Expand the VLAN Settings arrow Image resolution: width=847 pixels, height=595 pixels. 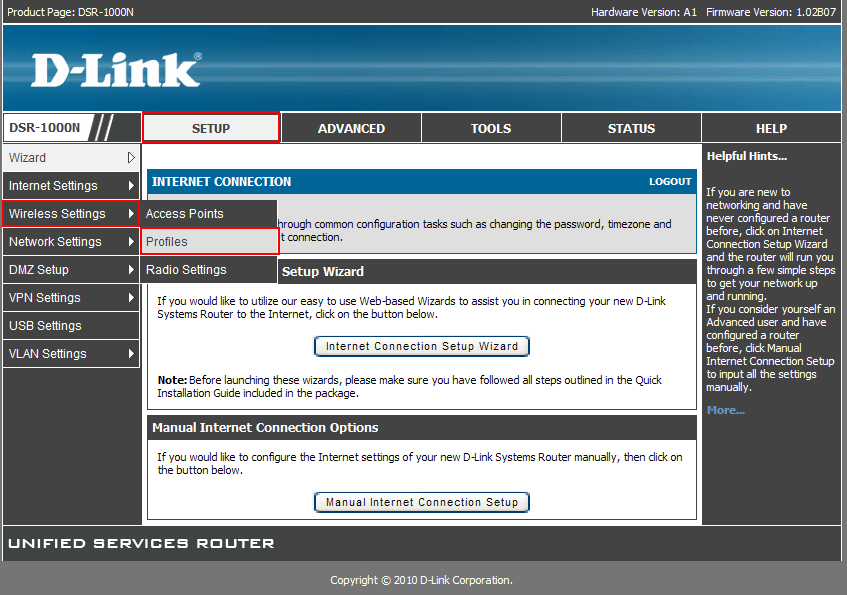point(131,354)
